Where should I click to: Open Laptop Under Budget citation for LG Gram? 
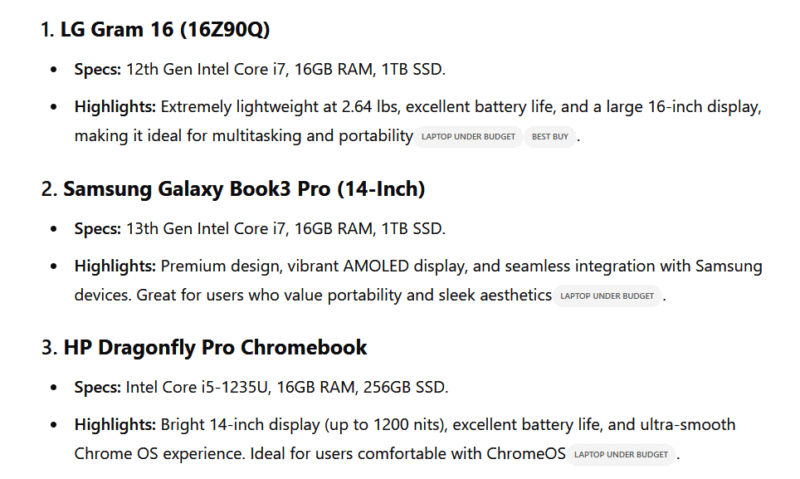tap(469, 137)
